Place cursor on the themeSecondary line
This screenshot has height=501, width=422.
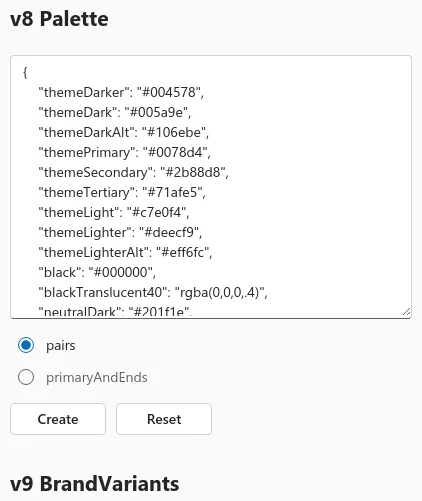pyautogui.click(x=133, y=172)
